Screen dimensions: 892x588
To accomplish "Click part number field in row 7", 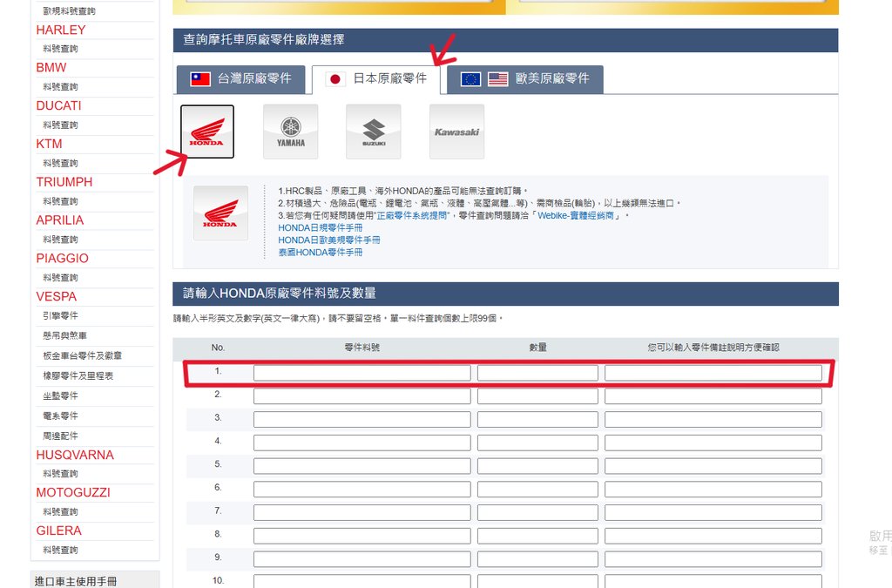I will [x=362, y=513].
